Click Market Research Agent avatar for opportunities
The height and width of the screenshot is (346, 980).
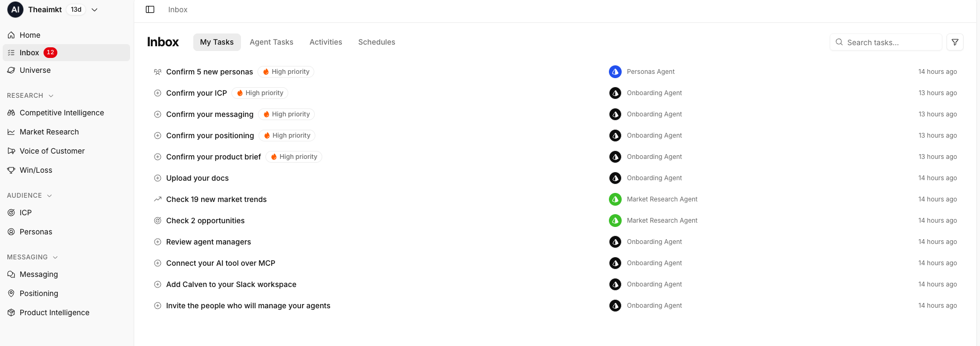tap(615, 221)
